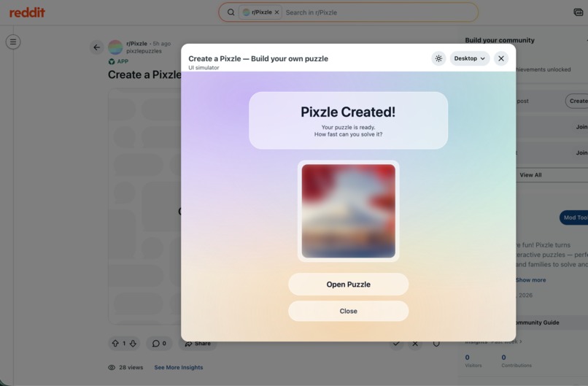Screen dimensions: 588x386
Task: Select the blurred puzzle preview thumbnail
Action: point(348,211)
